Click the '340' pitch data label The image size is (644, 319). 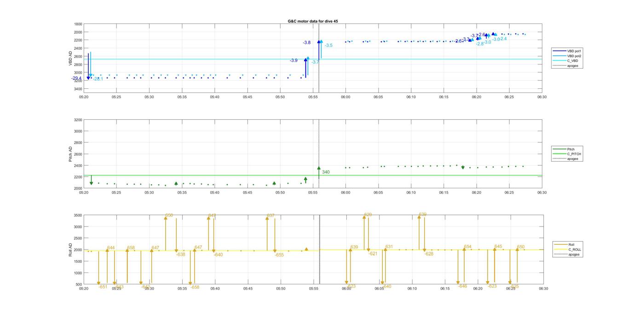coord(326,172)
